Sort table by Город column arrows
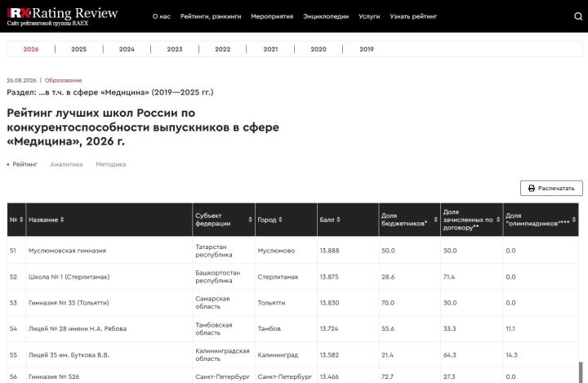 pos(280,220)
